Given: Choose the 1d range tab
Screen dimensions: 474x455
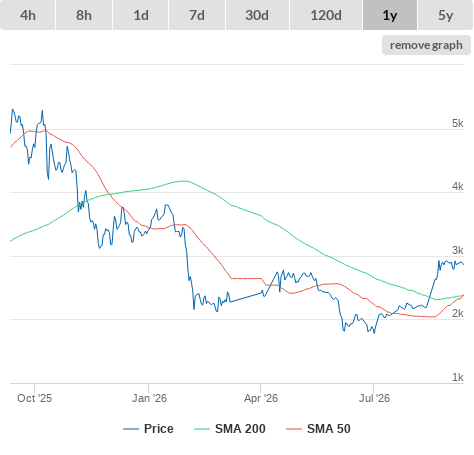Looking at the screenshot, I should (x=141, y=15).
